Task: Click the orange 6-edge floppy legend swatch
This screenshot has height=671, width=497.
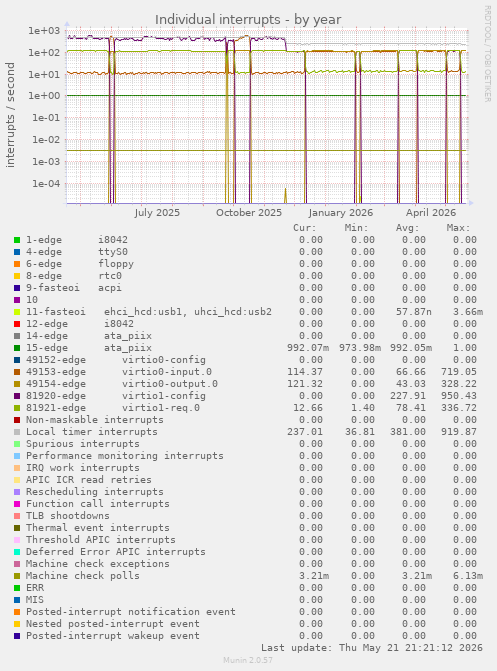Action: click(x=17, y=264)
